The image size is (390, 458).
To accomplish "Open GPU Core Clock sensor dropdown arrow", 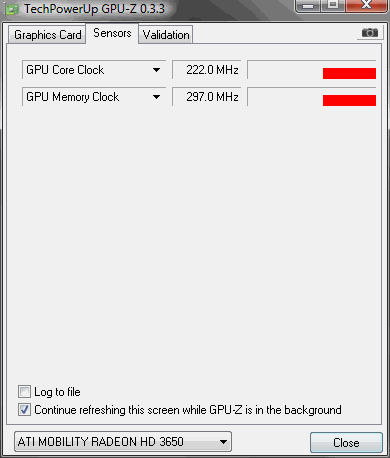I will (156, 70).
